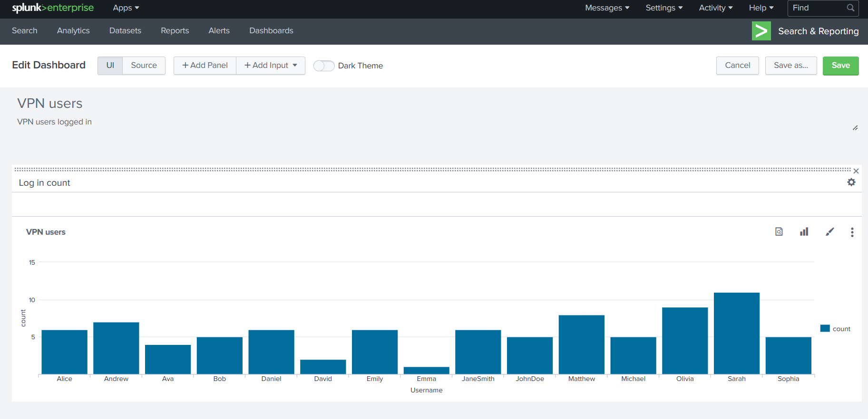The image size is (868, 419).
Task: Go to the Dashboards tab
Action: 271,31
